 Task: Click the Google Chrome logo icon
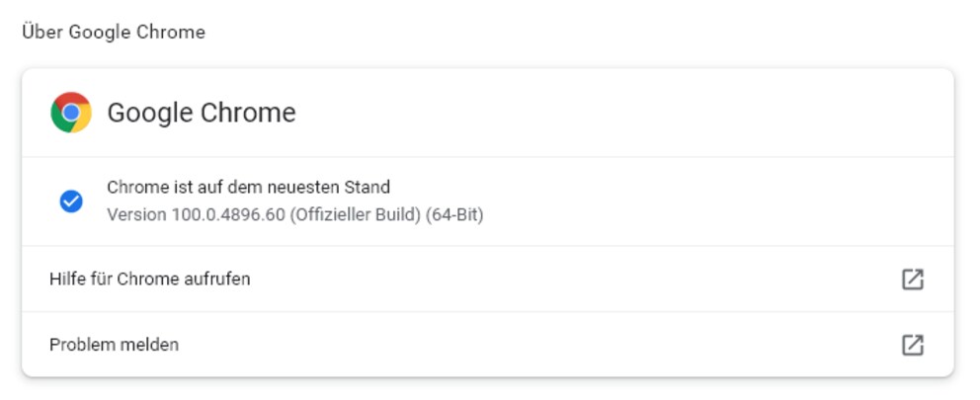[71, 113]
